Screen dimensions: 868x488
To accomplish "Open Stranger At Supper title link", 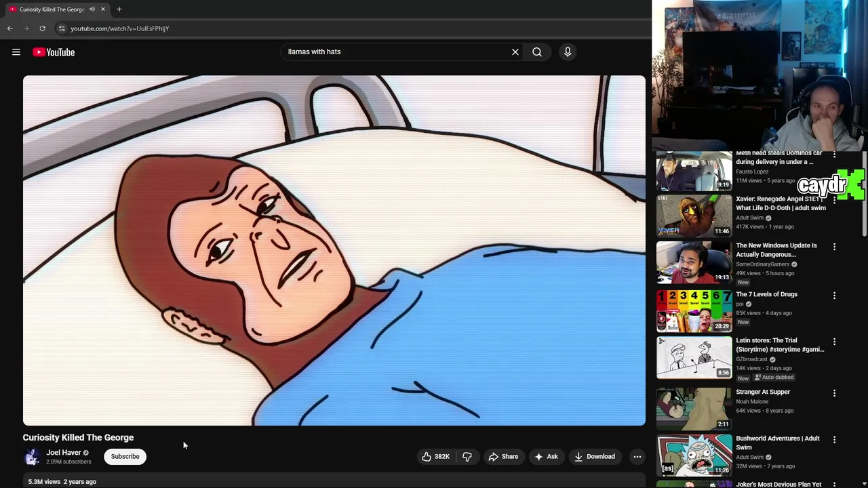I will (x=763, y=392).
